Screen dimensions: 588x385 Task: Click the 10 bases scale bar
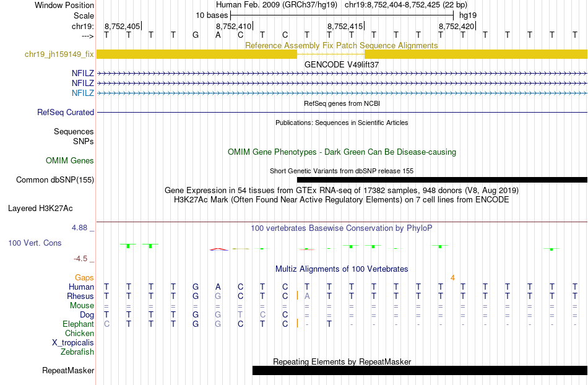pyautogui.click(x=342, y=15)
